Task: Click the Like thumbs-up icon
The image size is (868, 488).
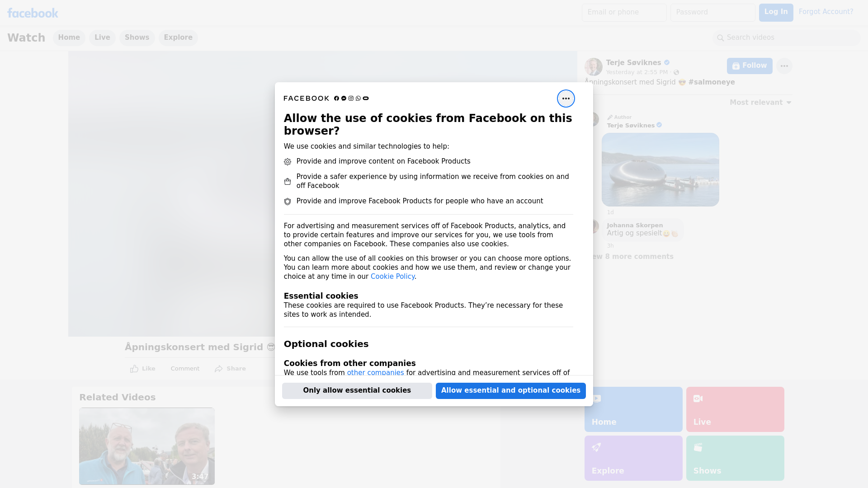Action: [134, 369]
